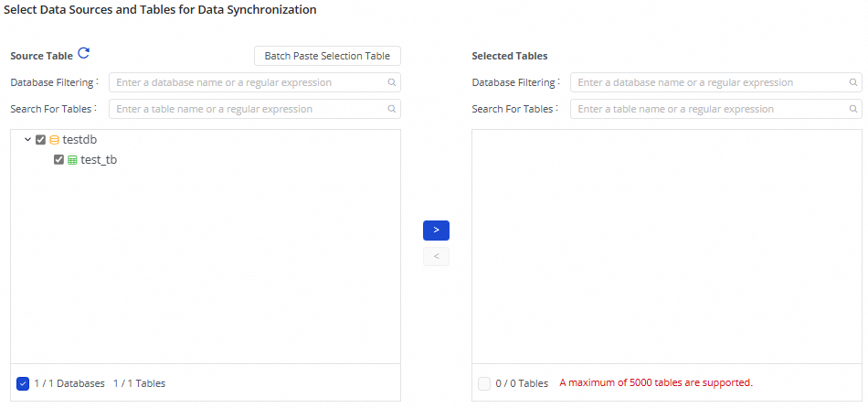Click search icon in source Database Filtering
868x408 pixels.
pyautogui.click(x=391, y=82)
